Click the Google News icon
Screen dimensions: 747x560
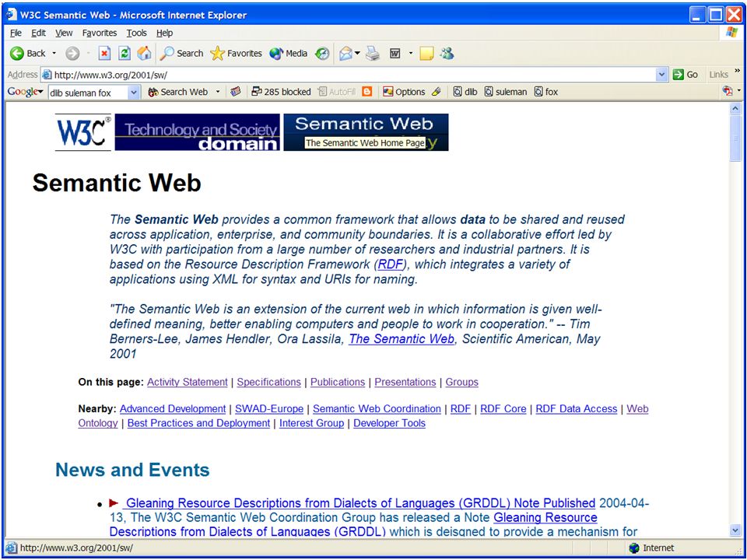pos(235,92)
